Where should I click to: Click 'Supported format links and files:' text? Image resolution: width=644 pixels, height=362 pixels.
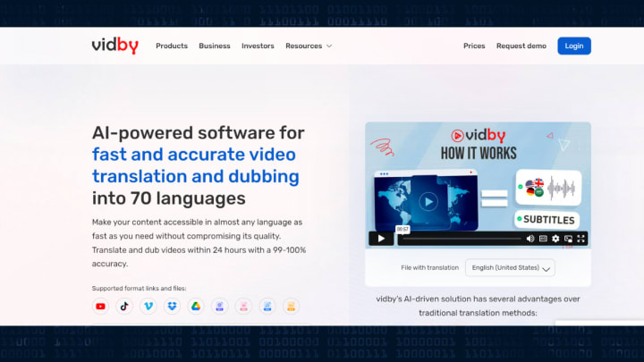point(139,288)
